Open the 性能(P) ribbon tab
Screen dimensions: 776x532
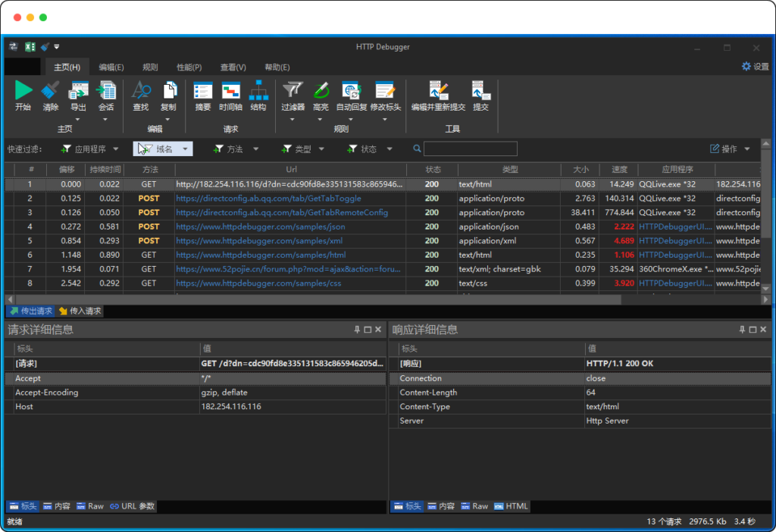[x=189, y=67]
